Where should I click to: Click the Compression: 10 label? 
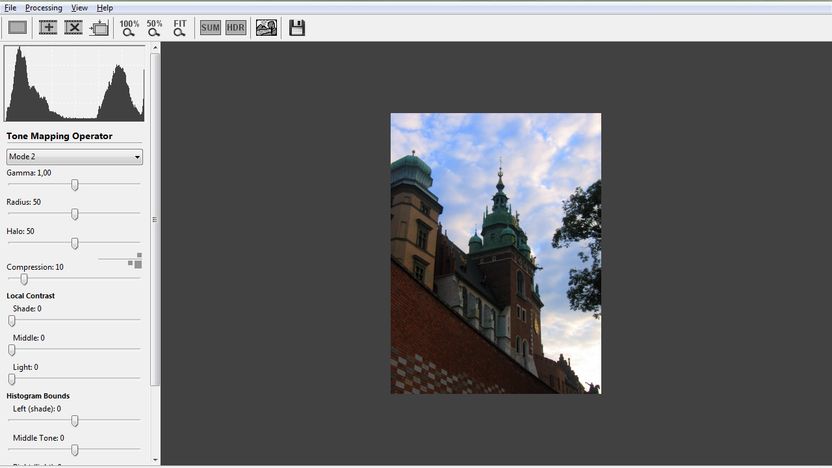pos(35,267)
